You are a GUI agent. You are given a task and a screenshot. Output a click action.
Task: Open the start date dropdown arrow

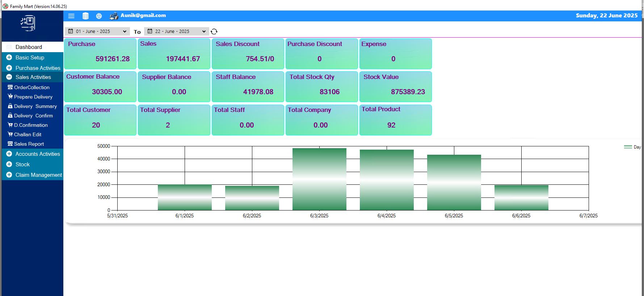point(125,32)
